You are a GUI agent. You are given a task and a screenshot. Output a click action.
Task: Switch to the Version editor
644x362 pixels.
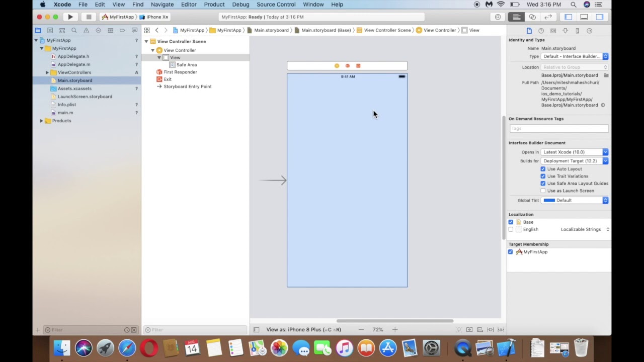coord(548,17)
